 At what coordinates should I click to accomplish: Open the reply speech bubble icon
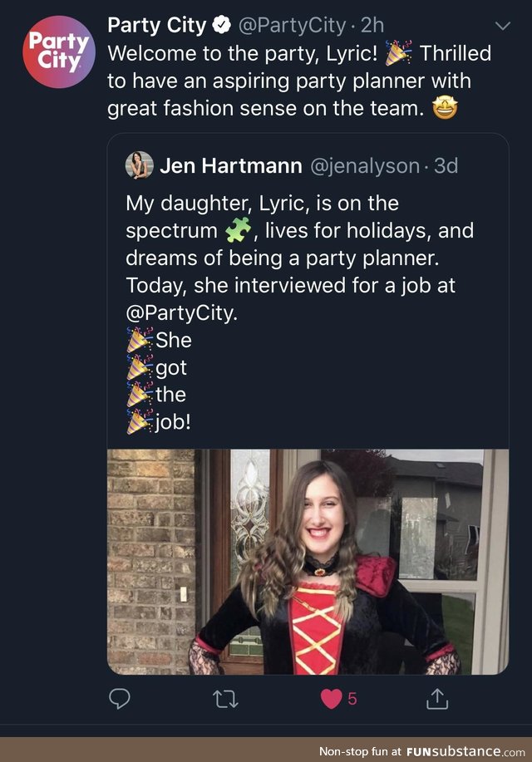(119, 699)
